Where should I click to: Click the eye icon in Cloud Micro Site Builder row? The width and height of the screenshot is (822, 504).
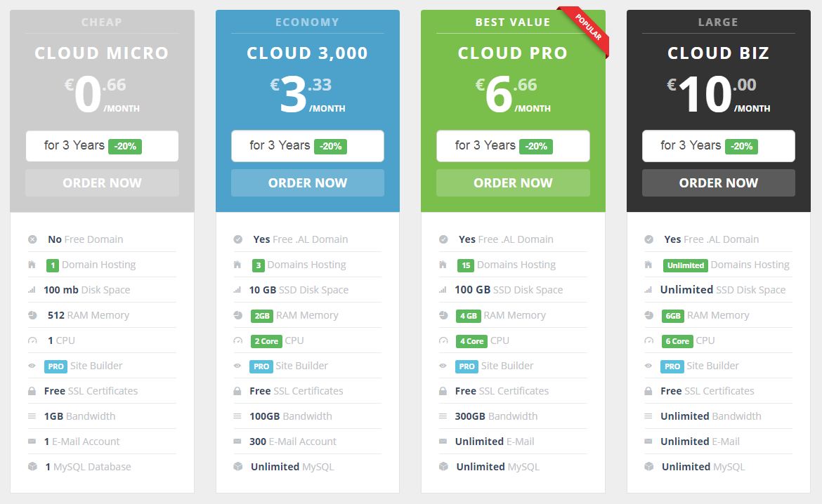[32, 366]
